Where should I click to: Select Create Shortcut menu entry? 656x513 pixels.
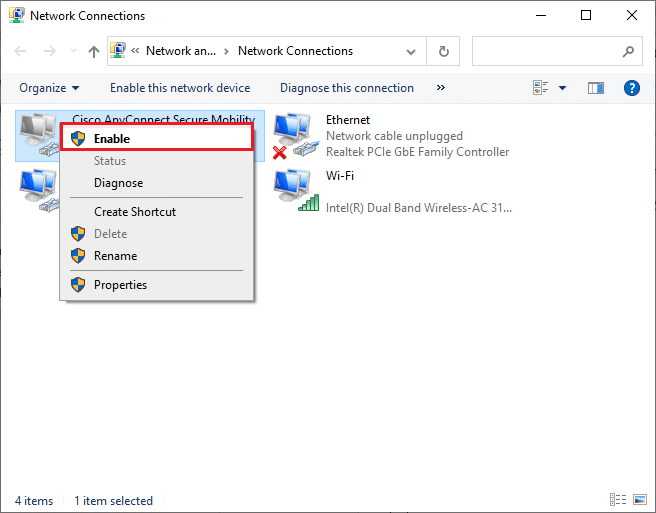point(156,212)
